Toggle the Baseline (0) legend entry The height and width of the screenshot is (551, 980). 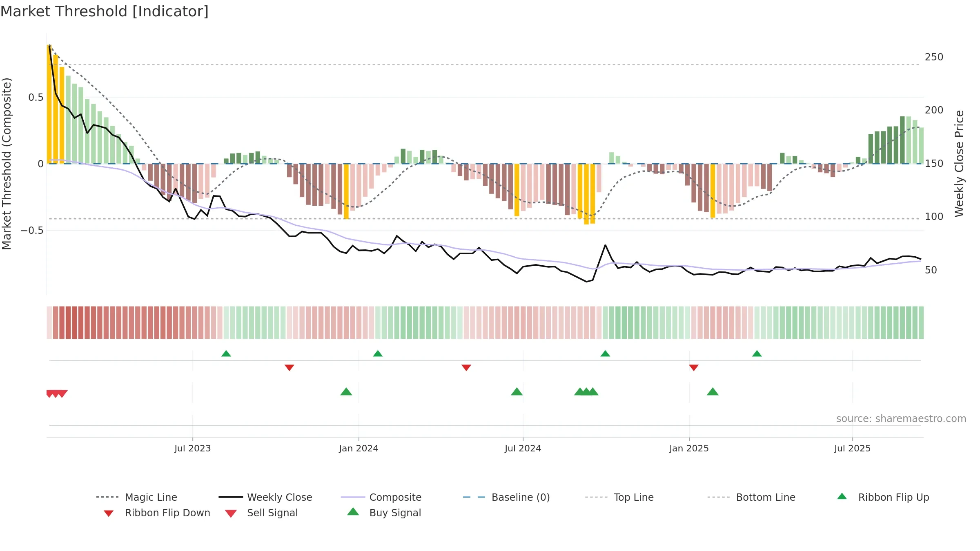tap(506, 497)
